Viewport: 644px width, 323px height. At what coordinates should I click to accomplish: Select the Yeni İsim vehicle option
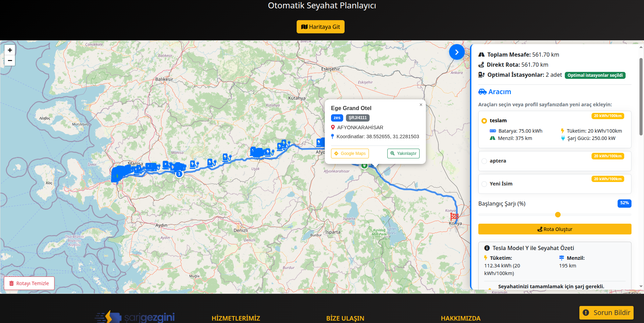point(484,184)
